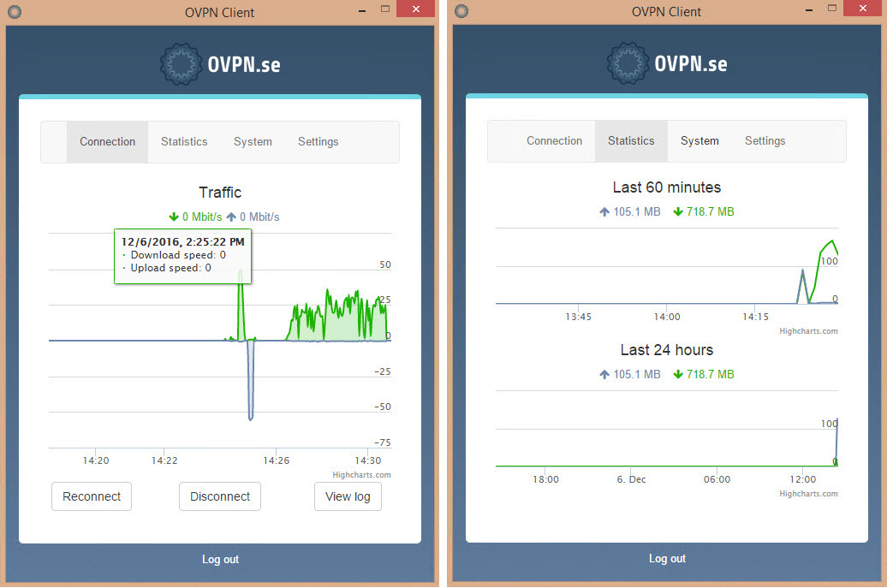This screenshot has height=588, width=887.
Task: Select the Statistics tab in the right window
Action: click(631, 140)
